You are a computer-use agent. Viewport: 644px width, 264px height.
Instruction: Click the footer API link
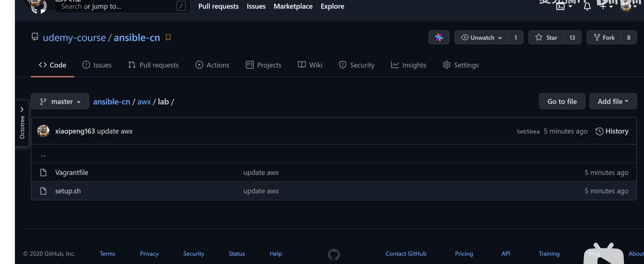click(506, 254)
